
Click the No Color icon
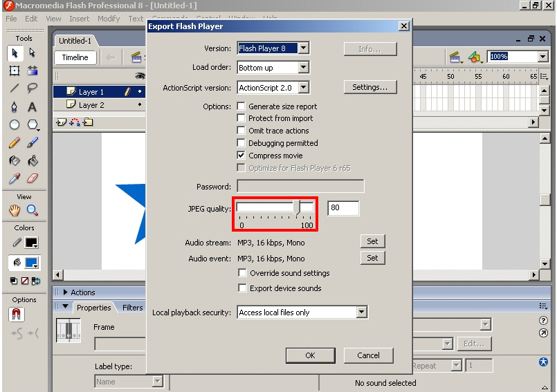pos(25,281)
